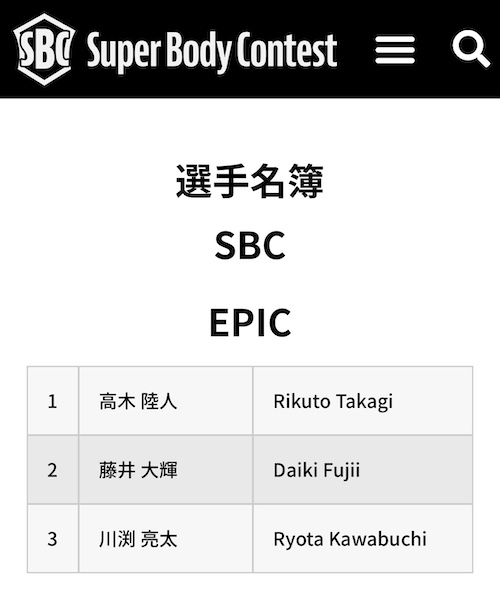This screenshot has height=616, width=500.
Task: Select row number 2 cell
Action: click(53, 470)
